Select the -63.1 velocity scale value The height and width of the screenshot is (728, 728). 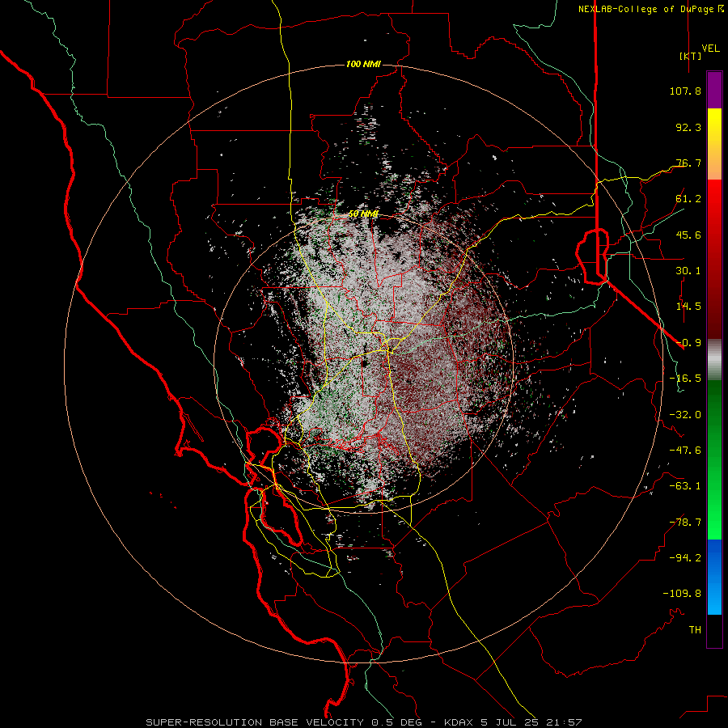(x=685, y=486)
